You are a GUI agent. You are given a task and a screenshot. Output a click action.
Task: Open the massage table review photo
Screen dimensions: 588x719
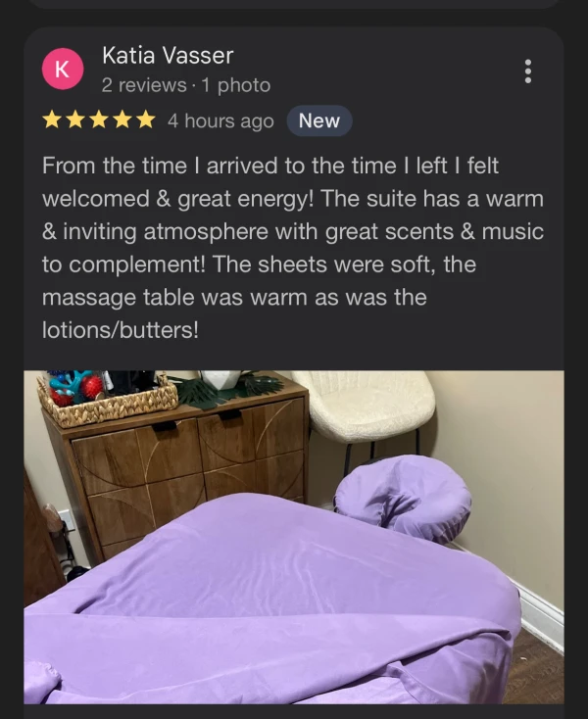tap(294, 537)
